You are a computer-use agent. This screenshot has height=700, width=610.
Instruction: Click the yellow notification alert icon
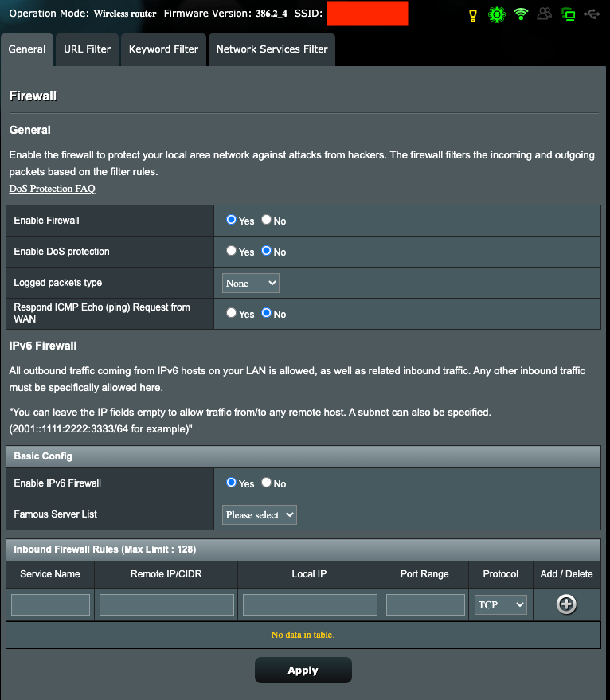[x=473, y=14]
